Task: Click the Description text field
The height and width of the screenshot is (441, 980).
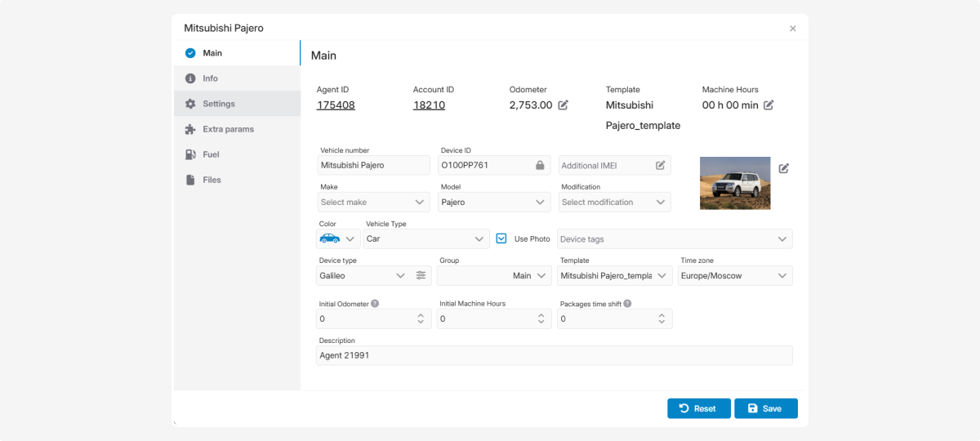Action: coord(554,355)
